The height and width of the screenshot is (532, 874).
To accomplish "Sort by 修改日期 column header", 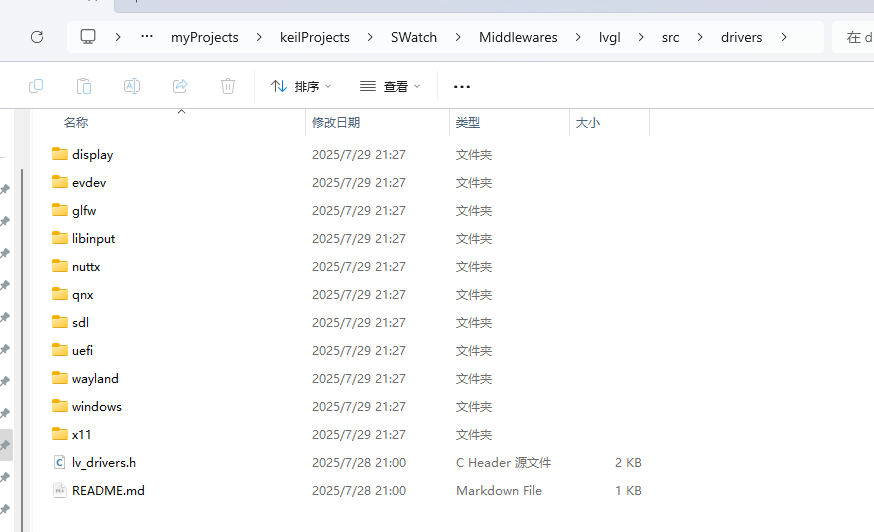I will point(336,123).
